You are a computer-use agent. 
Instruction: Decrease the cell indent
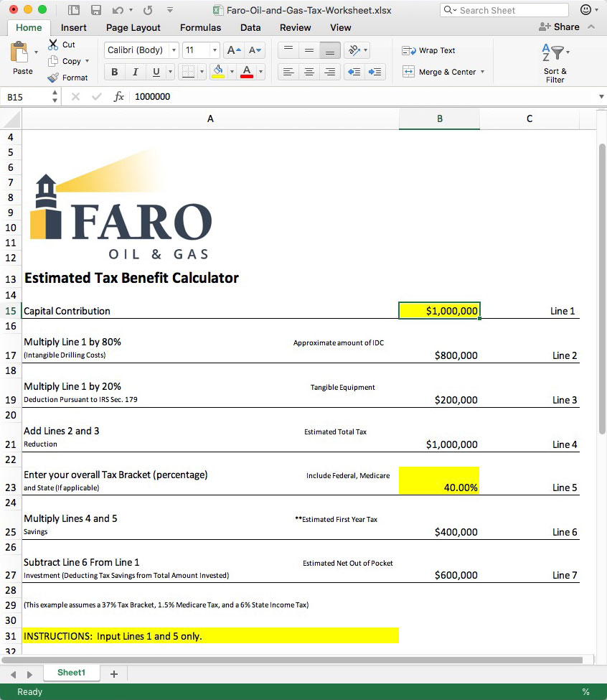point(354,71)
